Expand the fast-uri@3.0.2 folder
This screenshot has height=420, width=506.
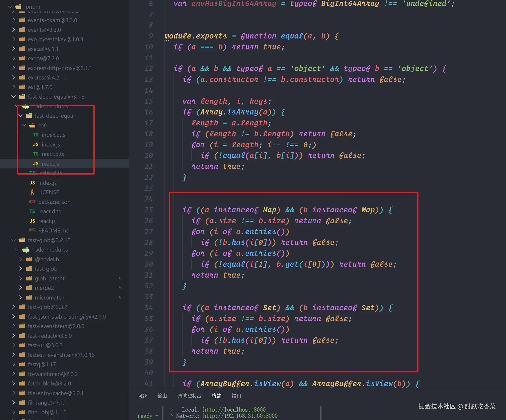[13, 345]
